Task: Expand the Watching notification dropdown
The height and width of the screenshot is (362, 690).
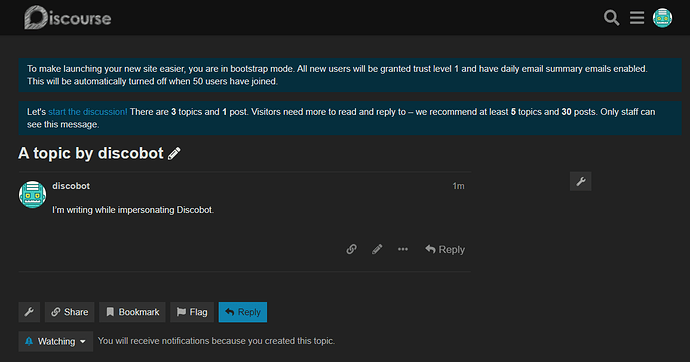Action: pos(56,341)
